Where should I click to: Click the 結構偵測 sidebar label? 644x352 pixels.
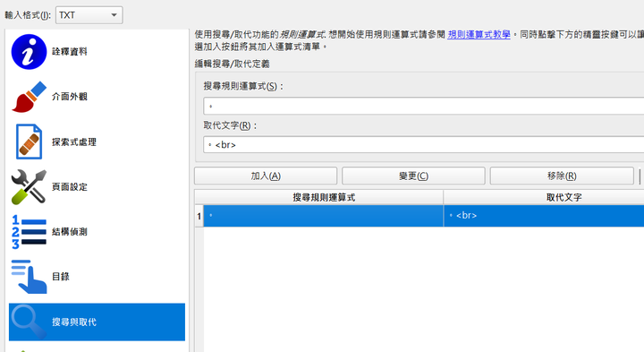[70, 232]
